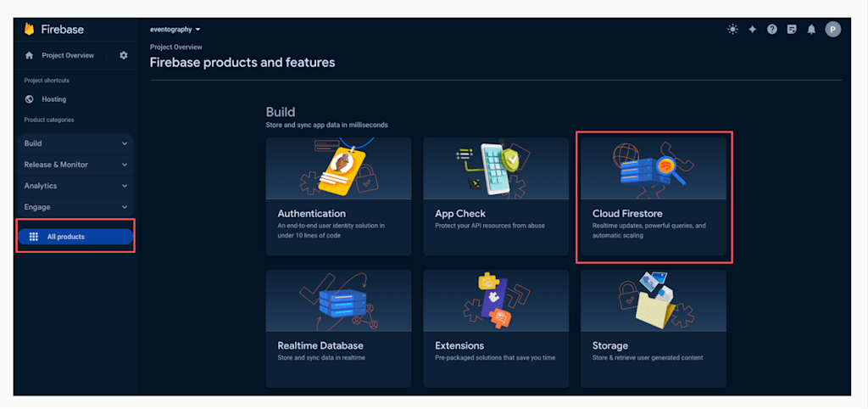The image size is (868, 409).
Task: Open release notes note icon
Action: 792,30
